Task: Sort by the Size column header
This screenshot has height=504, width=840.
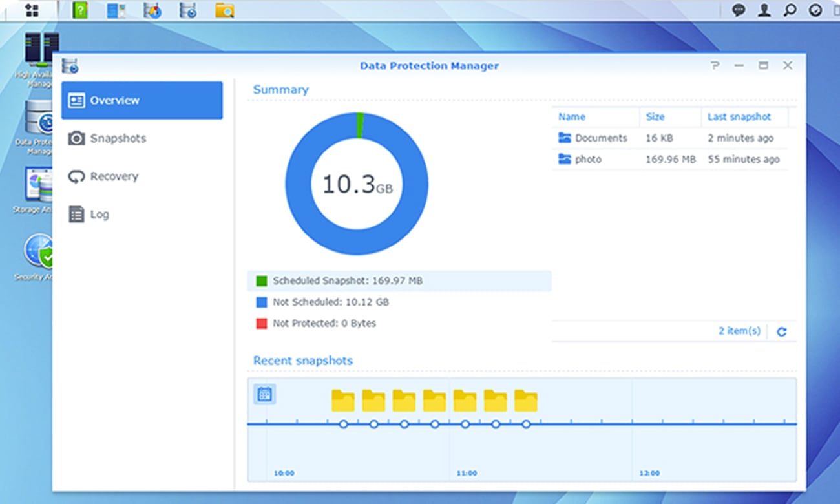Action: (x=655, y=117)
